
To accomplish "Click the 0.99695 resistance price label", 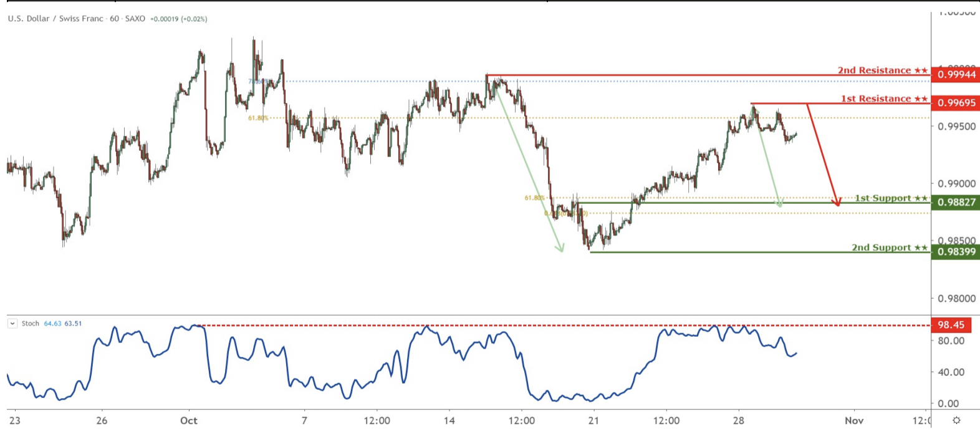I will tap(956, 103).
